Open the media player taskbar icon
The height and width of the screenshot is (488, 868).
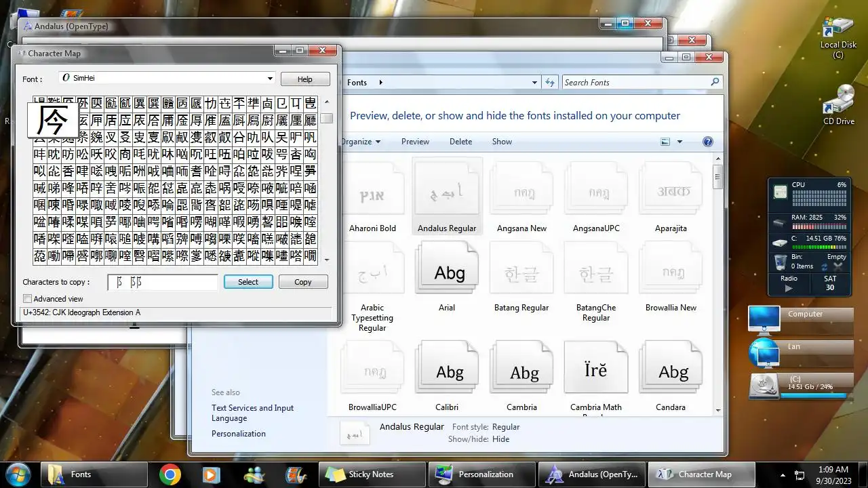tap(211, 474)
